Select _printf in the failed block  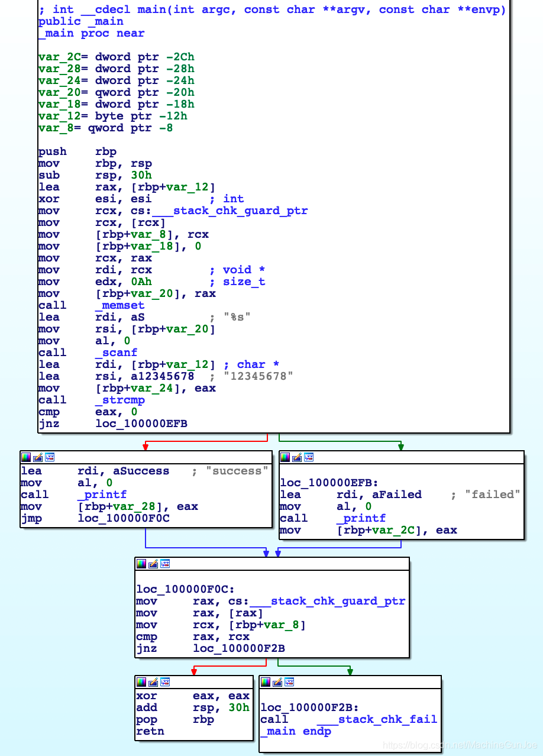pos(361,518)
